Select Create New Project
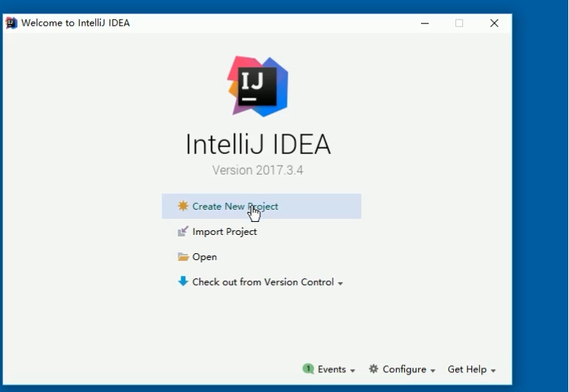569x392 pixels. (262, 206)
